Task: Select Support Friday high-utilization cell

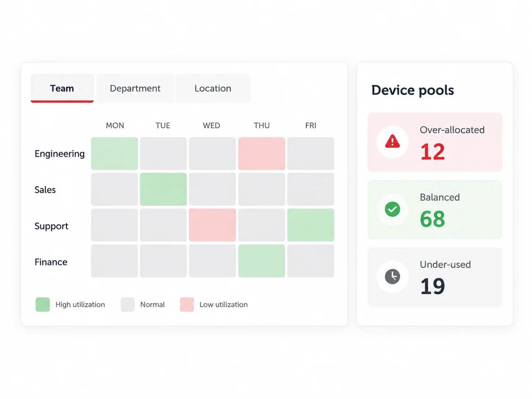Action: (310, 225)
